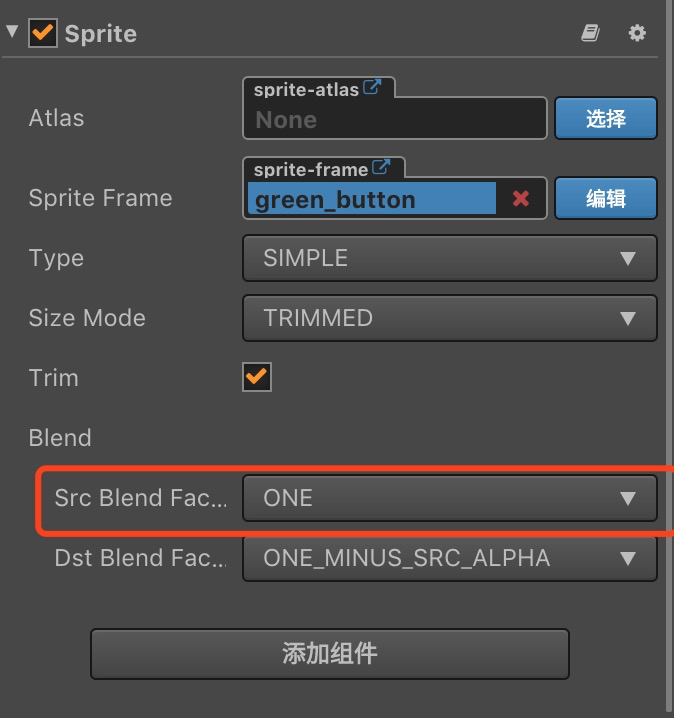Open the Size Mode dropdown showing TRIMMED
This screenshot has height=718, width=674.
(x=449, y=318)
